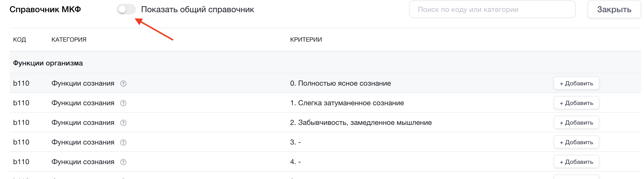Add criterion '2. Забывчивость, замедленное мышление'

pyautogui.click(x=576, y=123)
